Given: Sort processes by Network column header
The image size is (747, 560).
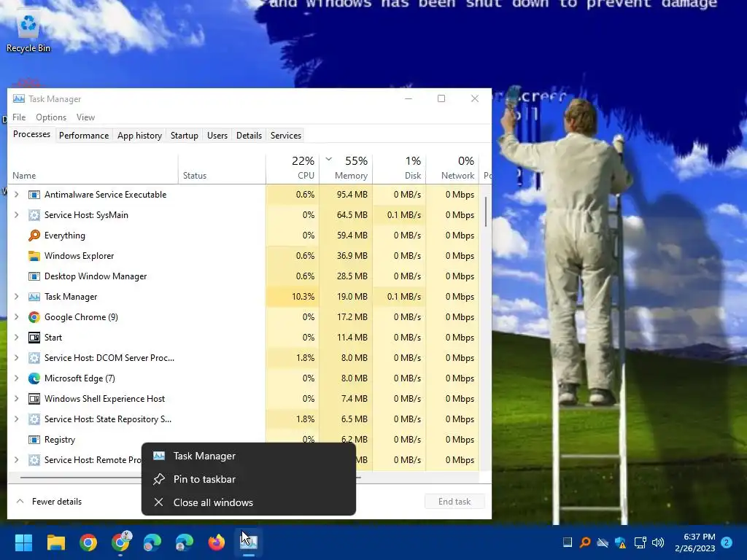Looking at the screenshot, I should 452,168.
